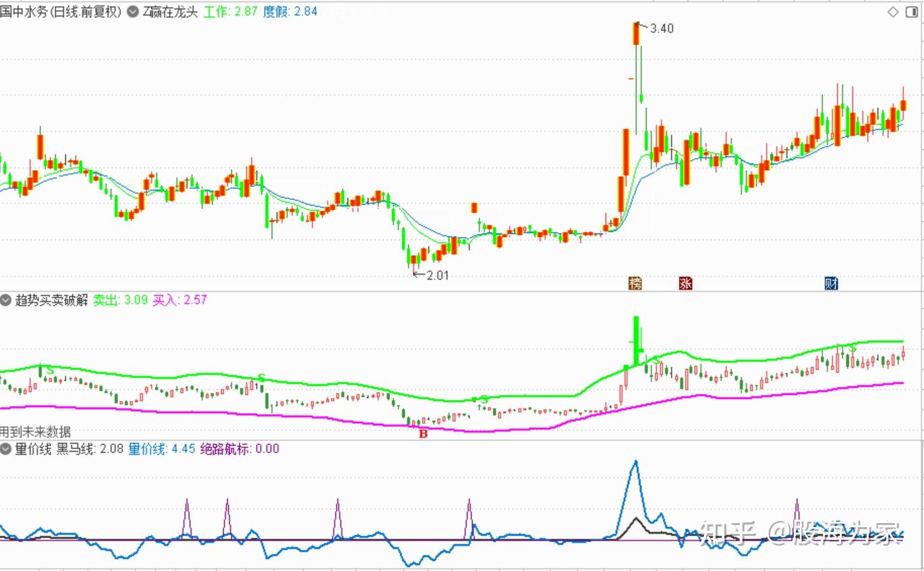Click the blue 量价线: 4.45 value

point(162,448)
